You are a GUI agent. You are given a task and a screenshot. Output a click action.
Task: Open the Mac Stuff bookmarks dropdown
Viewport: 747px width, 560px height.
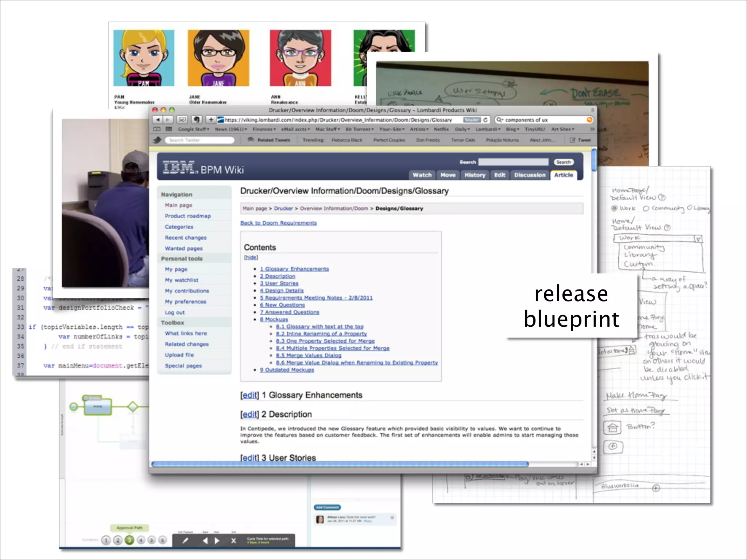pyautogui.click(x=328, y=129)
